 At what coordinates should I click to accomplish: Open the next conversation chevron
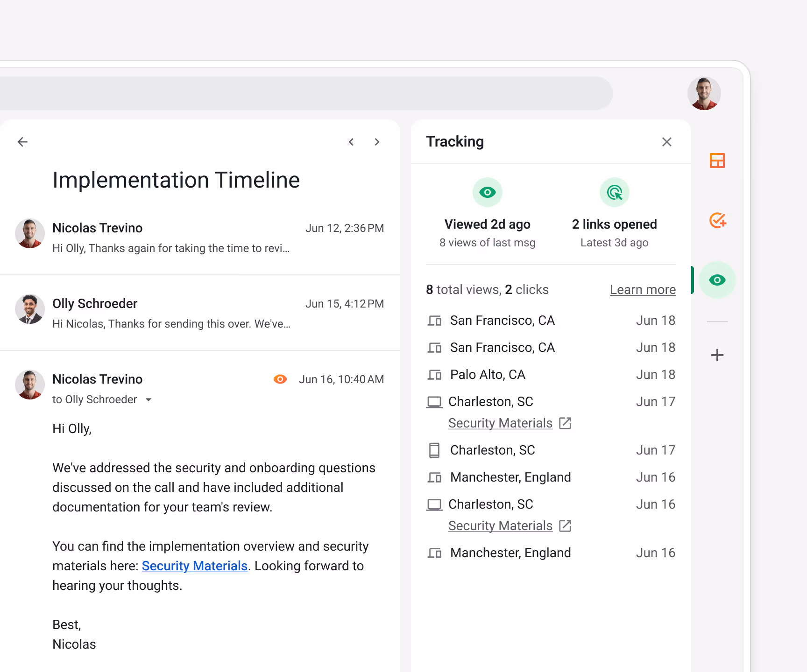coord(377,142)
